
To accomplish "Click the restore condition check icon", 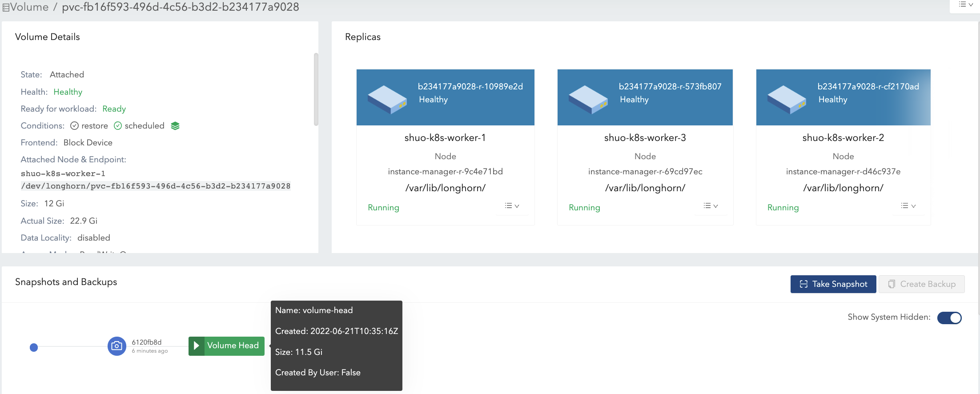I will [x=75, y=126].
